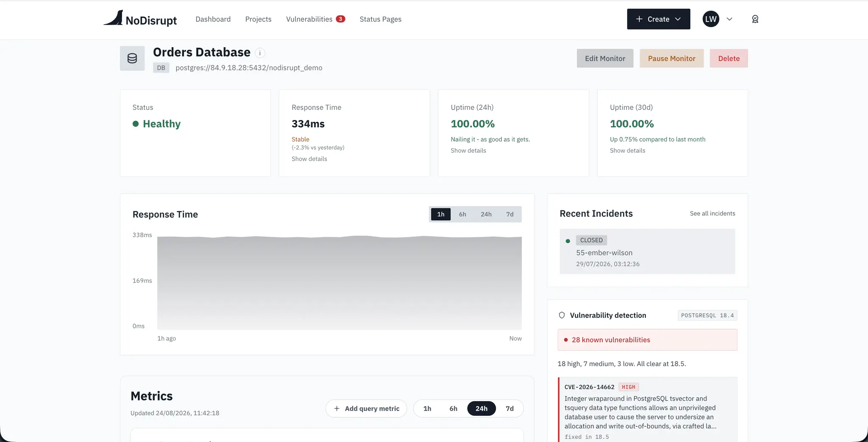868x442 pixels.
Task: Click the Stable trend label
Action: point(300,139)
